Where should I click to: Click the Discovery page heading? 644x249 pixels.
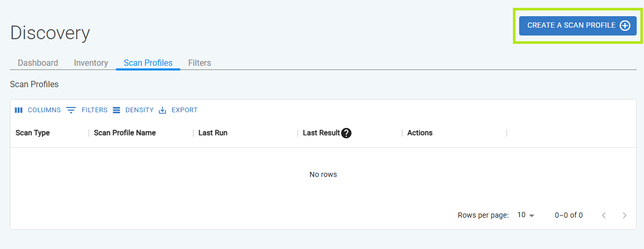tap(50, 33)
